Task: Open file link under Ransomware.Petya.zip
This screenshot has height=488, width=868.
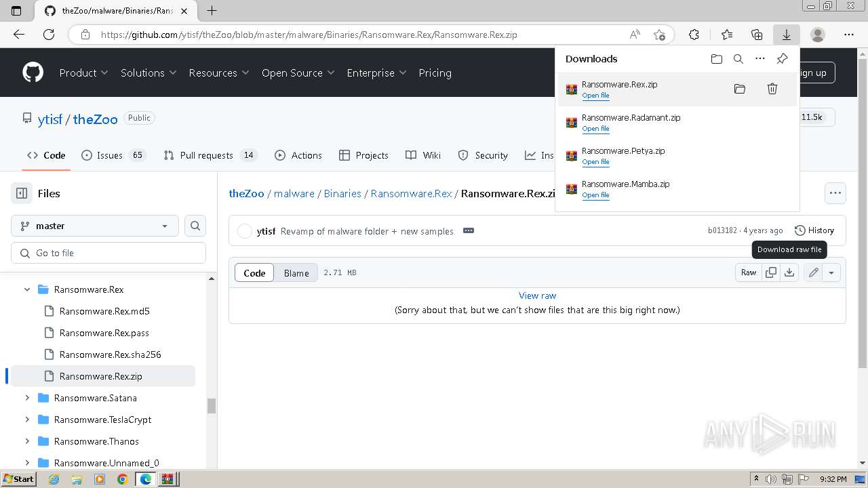Action: coord(595,162)
